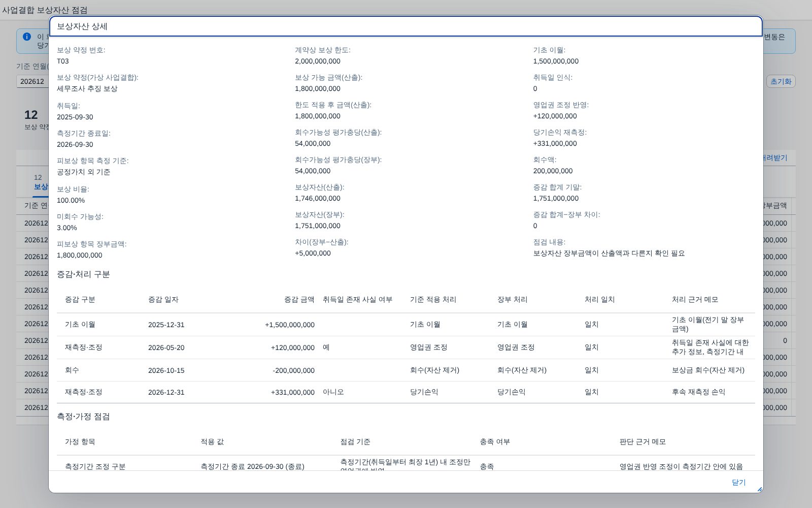Click the 후속 재측정 손익 memo cell
This screenshot has height=508, width=812.
[x=698, y=392]
